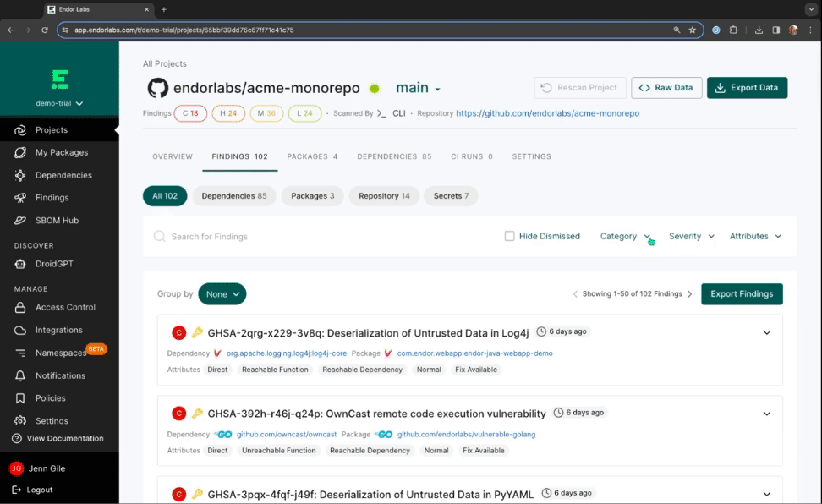Screen dimensions: 822x504
Task: Click the high H 24 findings badge
Action: click(228, 113)
